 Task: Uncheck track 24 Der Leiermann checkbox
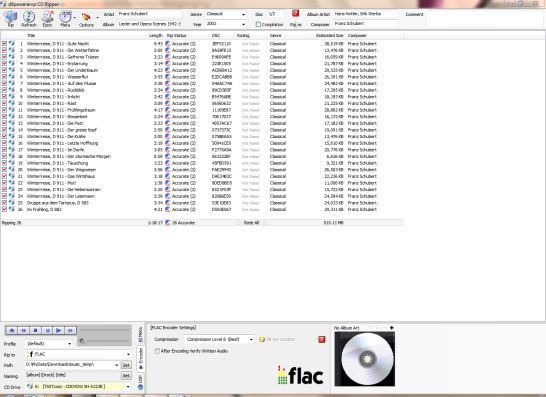point(4,196)
